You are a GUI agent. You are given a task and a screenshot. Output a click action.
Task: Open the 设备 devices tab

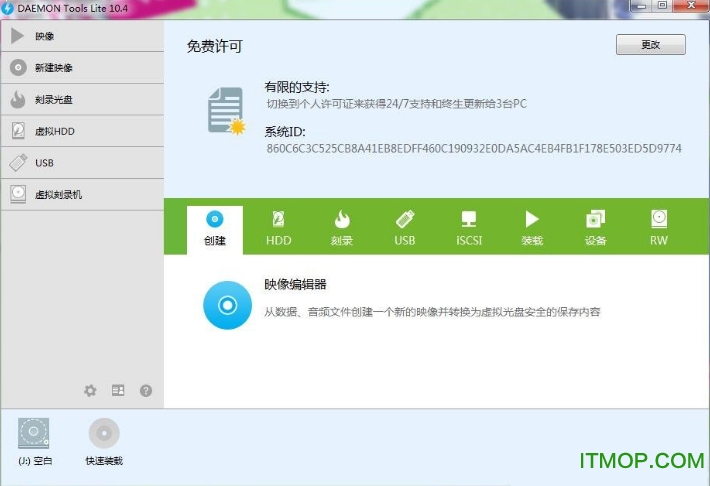[595, 226]
